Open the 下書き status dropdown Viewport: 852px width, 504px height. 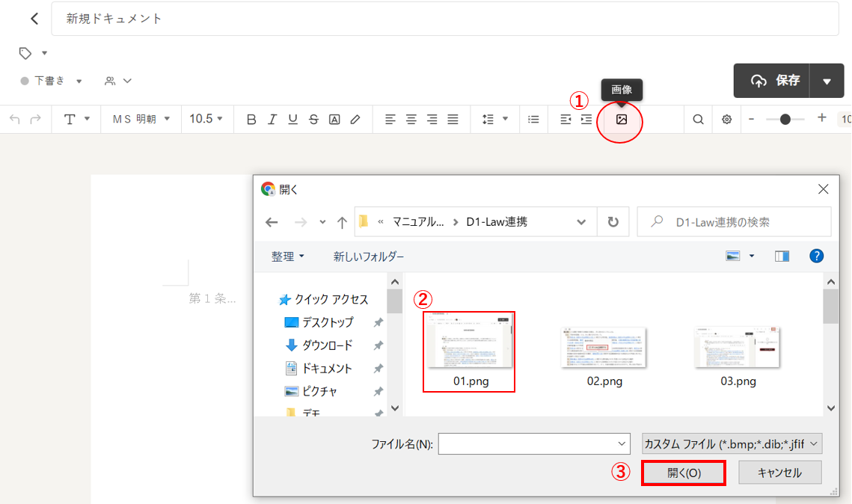51,81
